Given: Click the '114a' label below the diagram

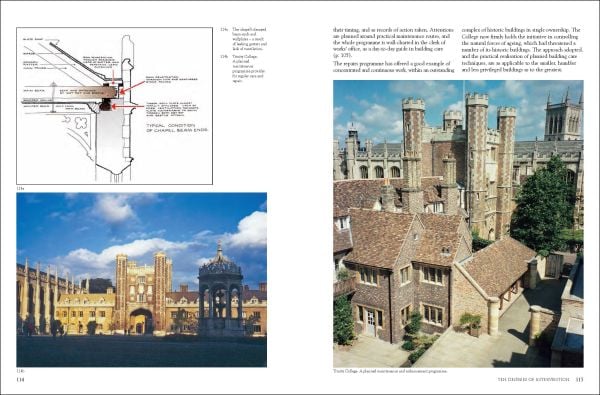Looking at the screenshot, I should pyautogui.click(x=20, y=188).
